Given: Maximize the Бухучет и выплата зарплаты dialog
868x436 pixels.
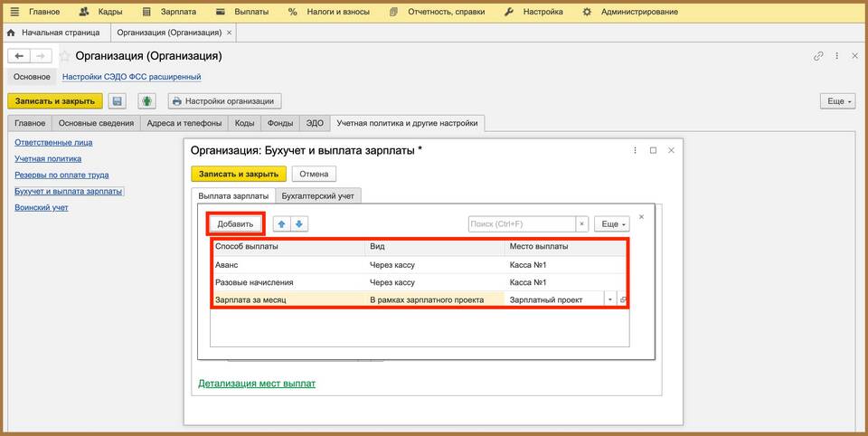Looking at the screenshot, I should [653, 150].
